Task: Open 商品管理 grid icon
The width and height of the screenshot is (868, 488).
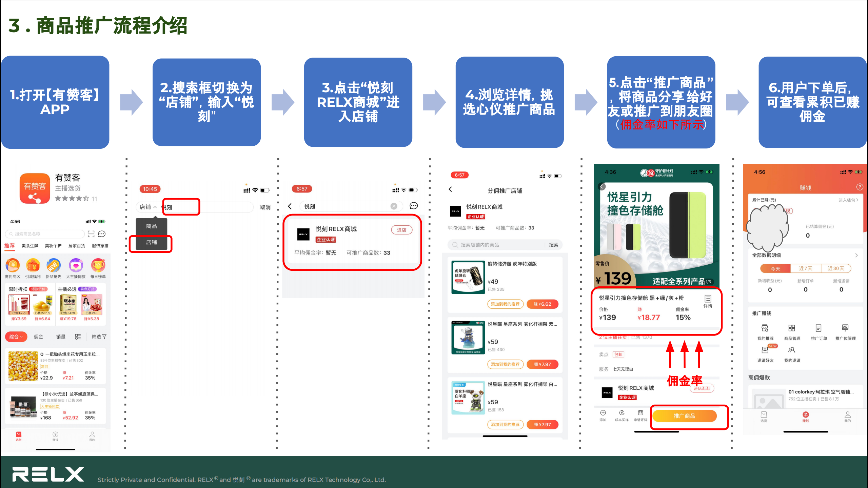Action: [x=792, y=328]
